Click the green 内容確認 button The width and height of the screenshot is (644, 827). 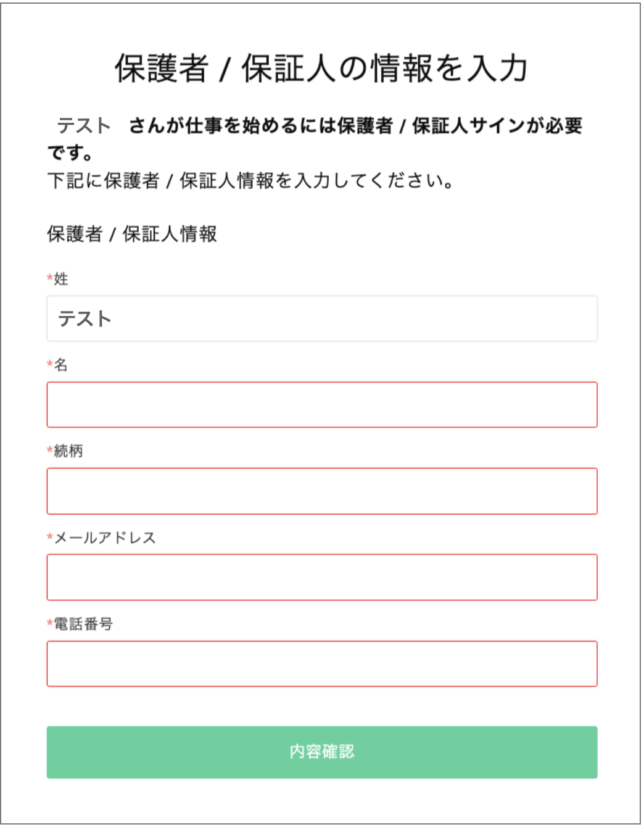[322, 752]
